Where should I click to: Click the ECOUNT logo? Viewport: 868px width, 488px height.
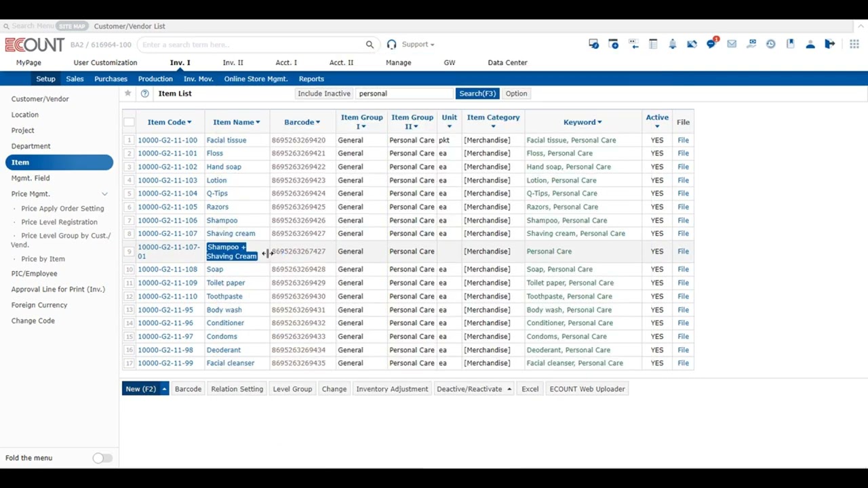click(x=35, y=45)
